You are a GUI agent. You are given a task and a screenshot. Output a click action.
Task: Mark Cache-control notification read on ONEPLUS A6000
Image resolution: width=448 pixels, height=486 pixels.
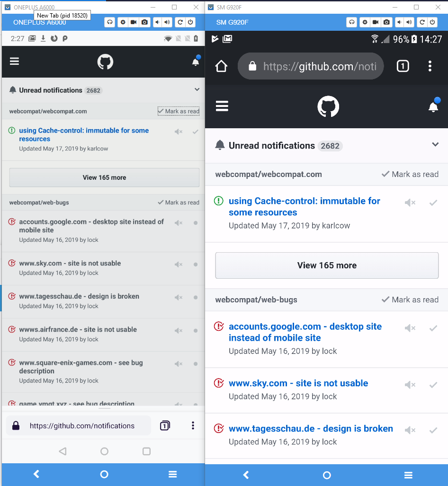tap(196, 132)
